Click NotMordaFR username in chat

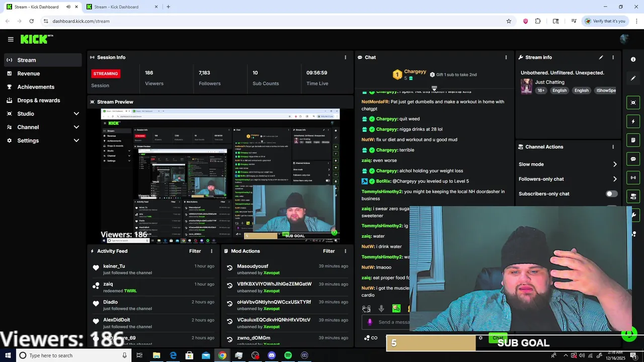click(375, 102)
